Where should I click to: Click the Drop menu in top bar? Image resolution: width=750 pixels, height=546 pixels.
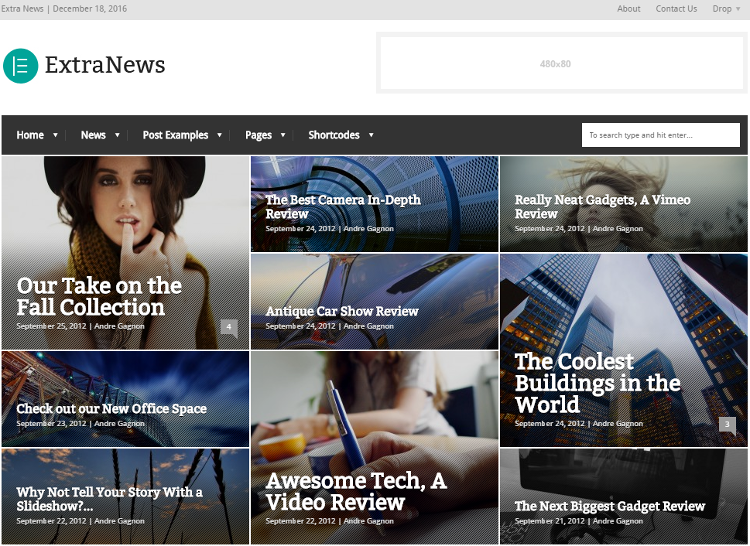722,9
